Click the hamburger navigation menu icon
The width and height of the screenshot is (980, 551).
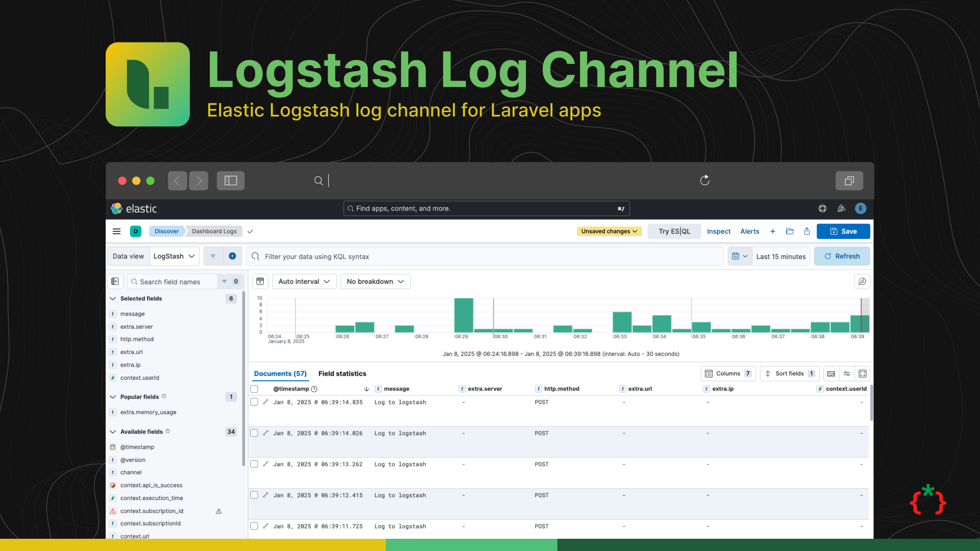point(116,231)
